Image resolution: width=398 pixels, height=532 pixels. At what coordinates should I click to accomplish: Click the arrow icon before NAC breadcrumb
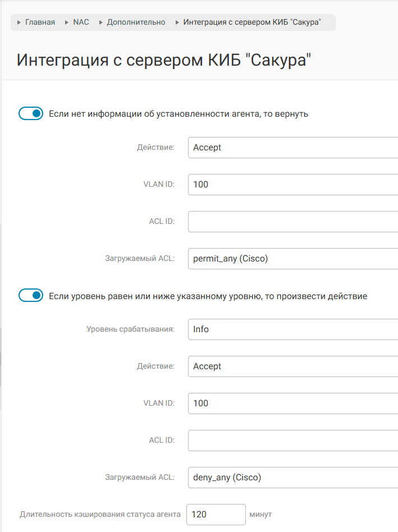(x=67, y=22)
